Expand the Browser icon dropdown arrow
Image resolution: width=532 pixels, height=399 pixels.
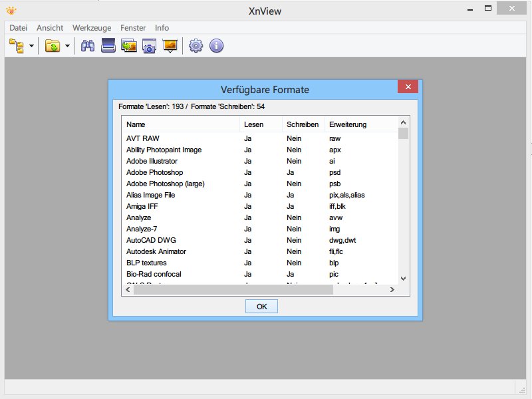tap(31, 46)
